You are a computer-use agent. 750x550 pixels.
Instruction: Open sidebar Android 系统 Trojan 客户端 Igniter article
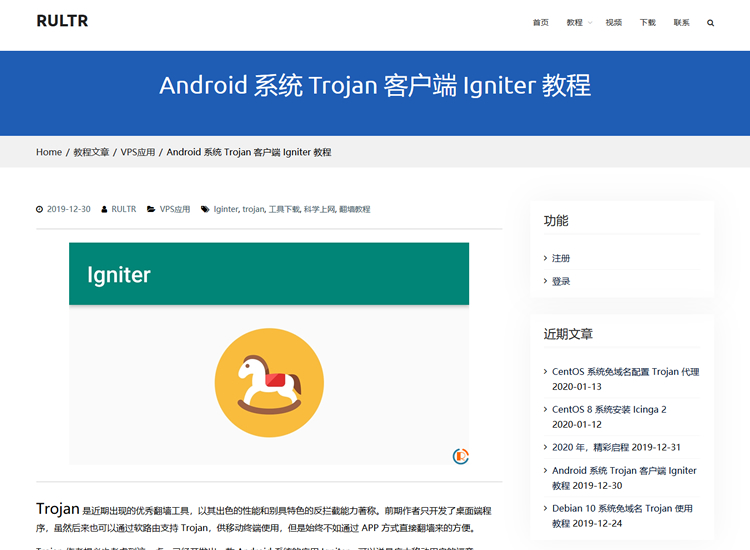pyautogui.click(x=624, y=478)
